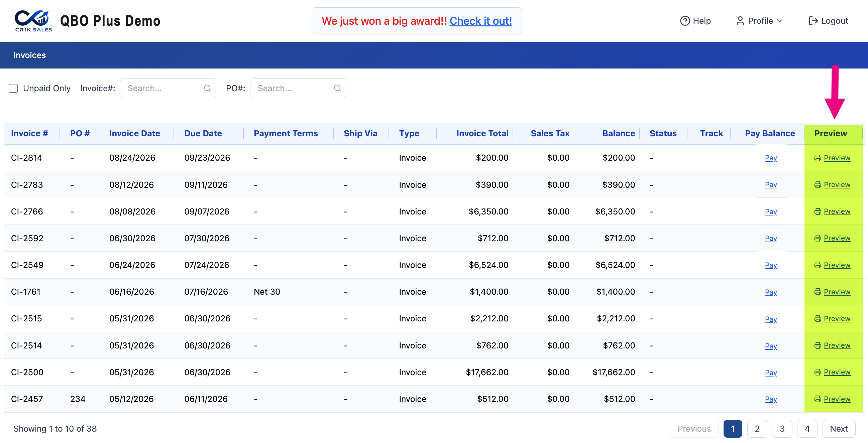Click the Profile user icon

740,21
